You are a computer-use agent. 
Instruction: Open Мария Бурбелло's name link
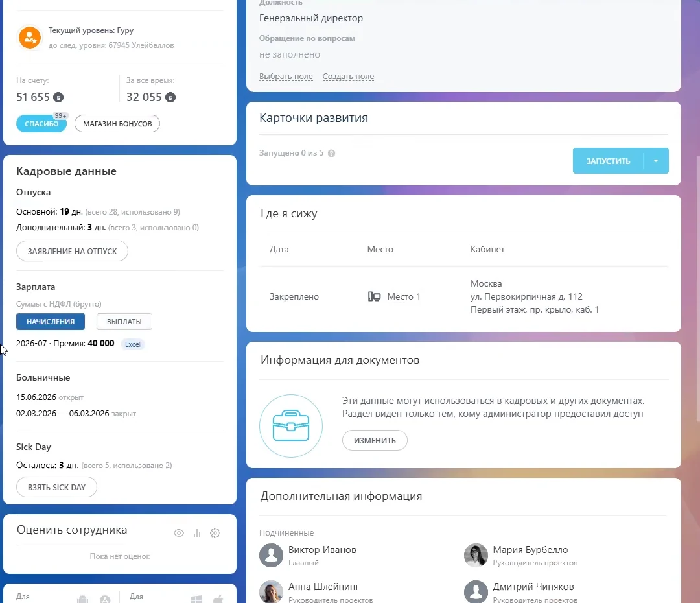point(530,550)
